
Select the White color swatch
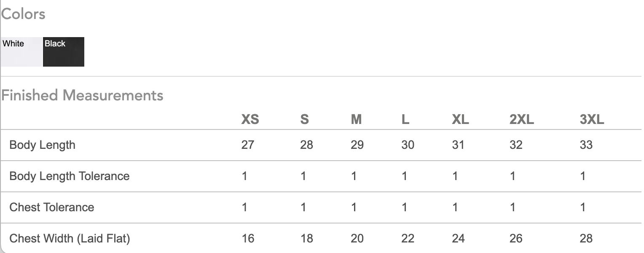pos(21,52)
